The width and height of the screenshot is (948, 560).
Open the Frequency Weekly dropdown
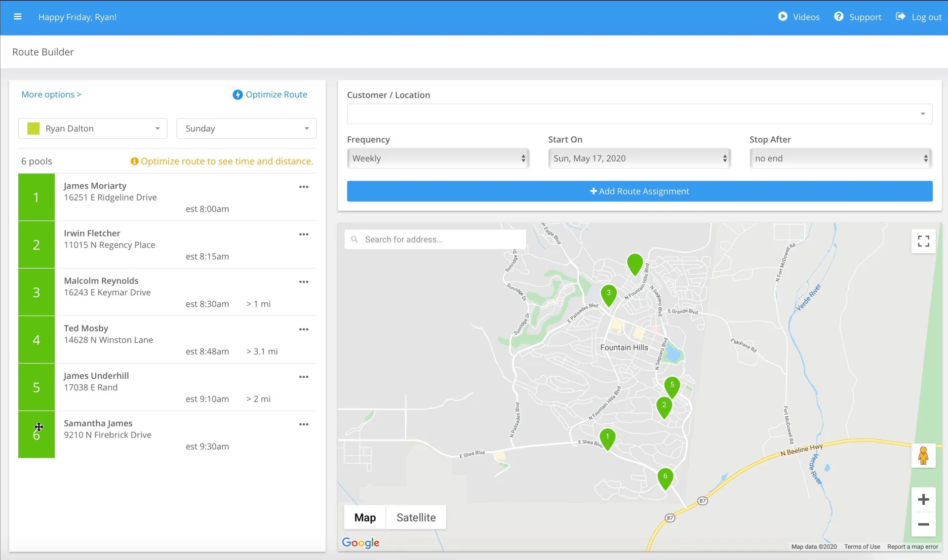(438, 159)
